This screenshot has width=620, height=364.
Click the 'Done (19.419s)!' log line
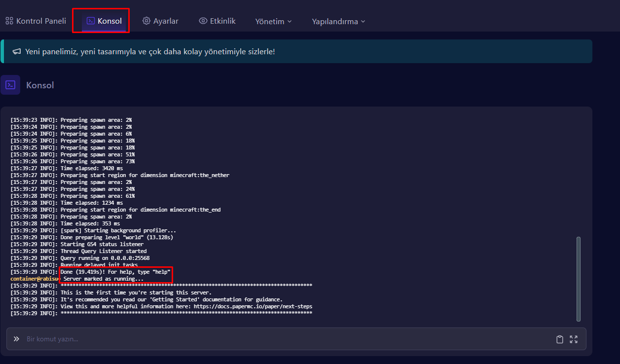(115, 272)
